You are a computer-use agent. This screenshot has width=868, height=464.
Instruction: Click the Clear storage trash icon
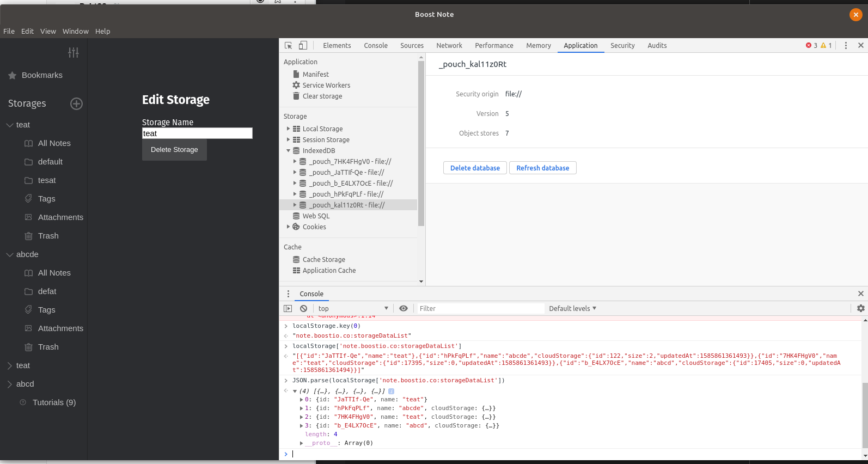(x=296, y=96)
